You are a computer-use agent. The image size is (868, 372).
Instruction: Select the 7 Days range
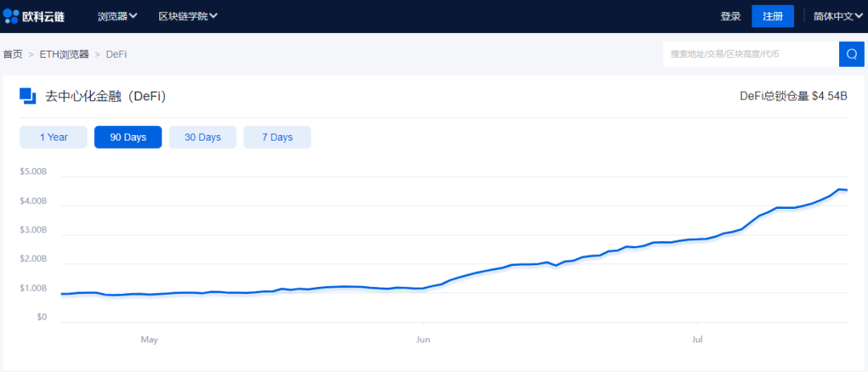click(277, 137)
